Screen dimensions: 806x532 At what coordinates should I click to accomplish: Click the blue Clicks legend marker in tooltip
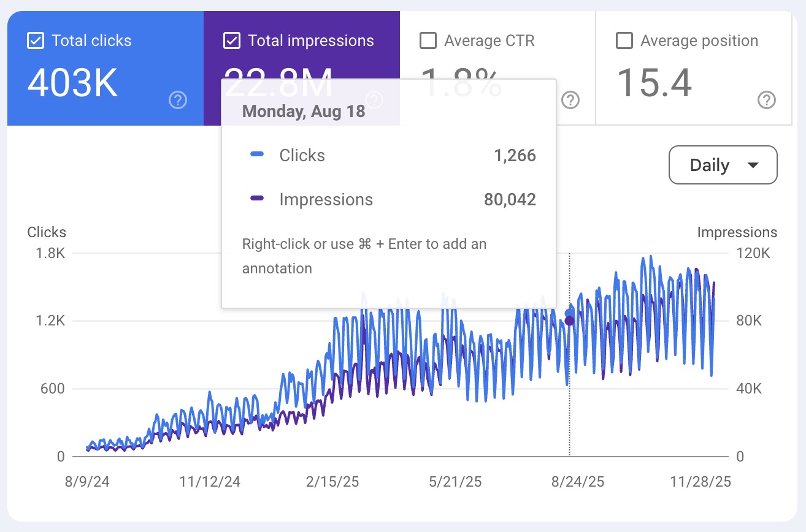tap(257, 155)
